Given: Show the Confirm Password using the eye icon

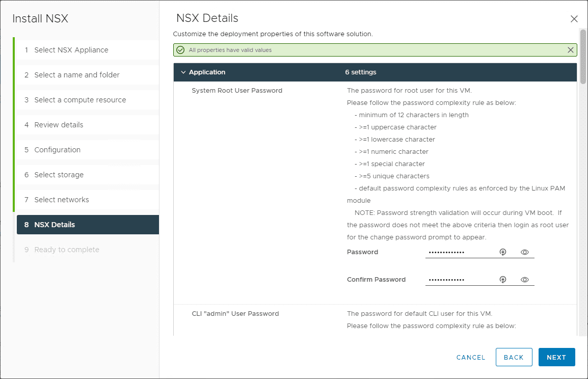Looking at the screenshot, I should pos(525,279).
